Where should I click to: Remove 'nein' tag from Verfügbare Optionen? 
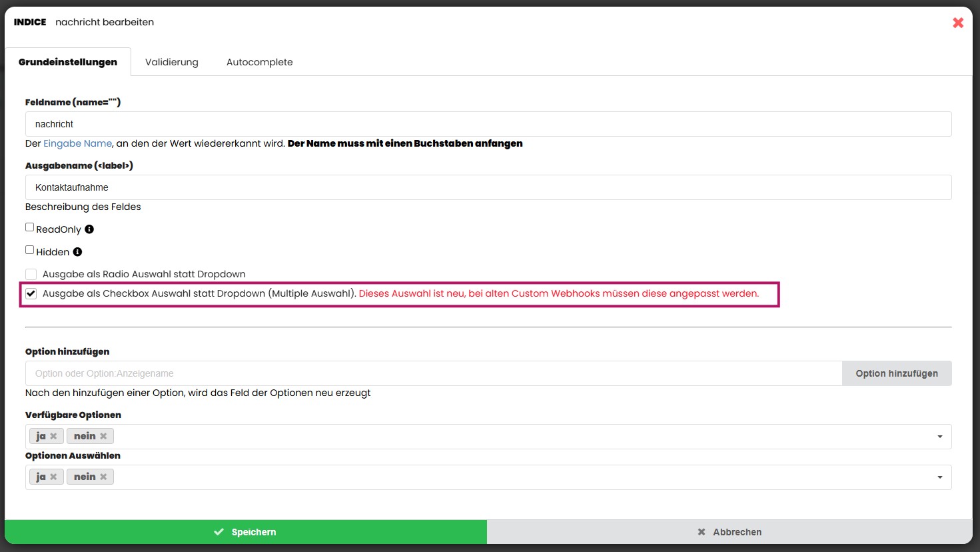point(103,437)
